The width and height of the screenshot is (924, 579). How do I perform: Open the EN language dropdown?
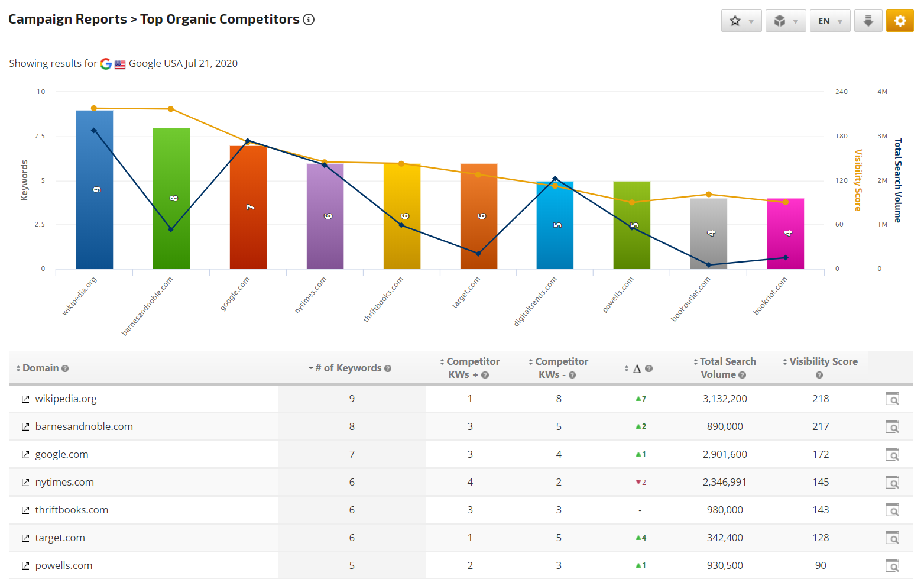click(830, 21)
